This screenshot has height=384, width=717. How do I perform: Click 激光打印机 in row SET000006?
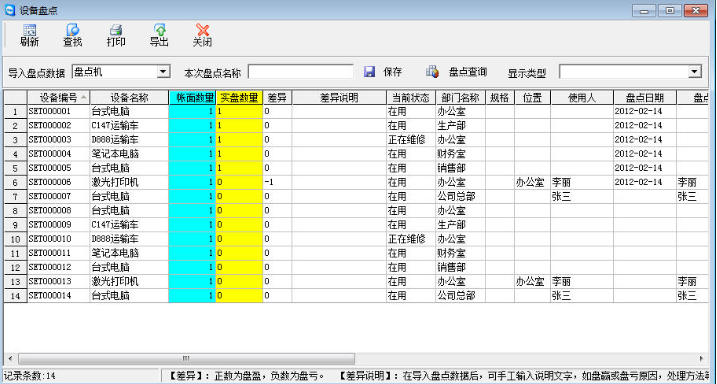click(x=115, y=182)
